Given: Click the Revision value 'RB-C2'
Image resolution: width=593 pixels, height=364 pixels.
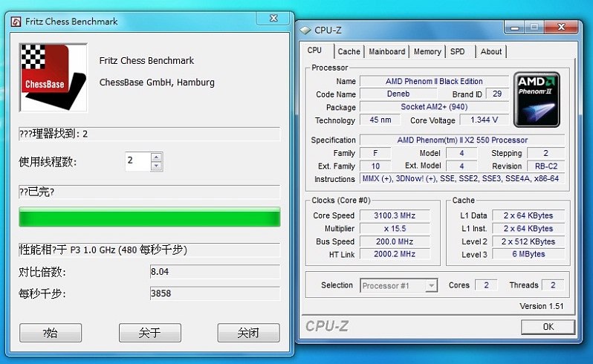Looking at the screenshot, I should 545,166.
